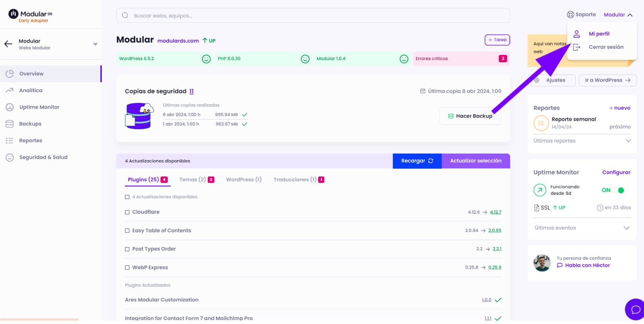Check the Easy Table of Contents checkbox
The width and height of the screenshot is (644, 324).
[x=127, y=231]
